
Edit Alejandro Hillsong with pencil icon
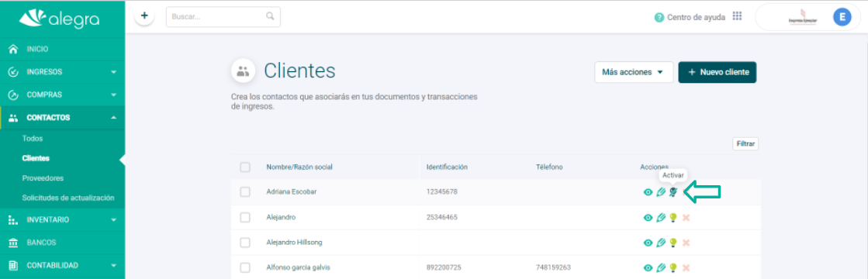[661, 243]
